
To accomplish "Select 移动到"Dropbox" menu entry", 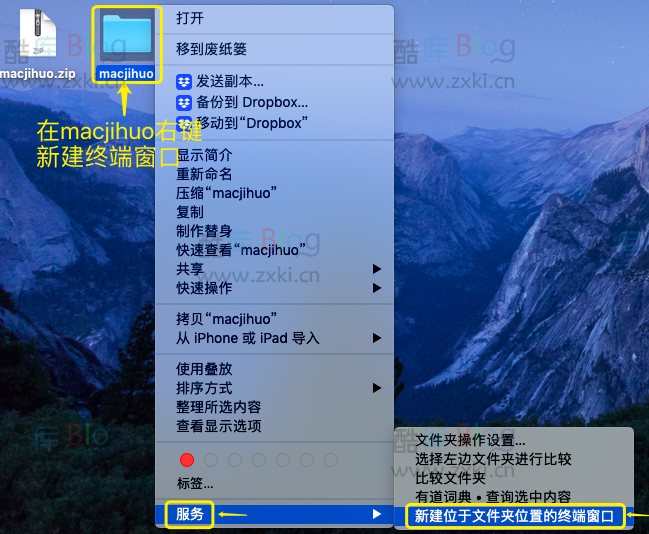I will 274,123.
